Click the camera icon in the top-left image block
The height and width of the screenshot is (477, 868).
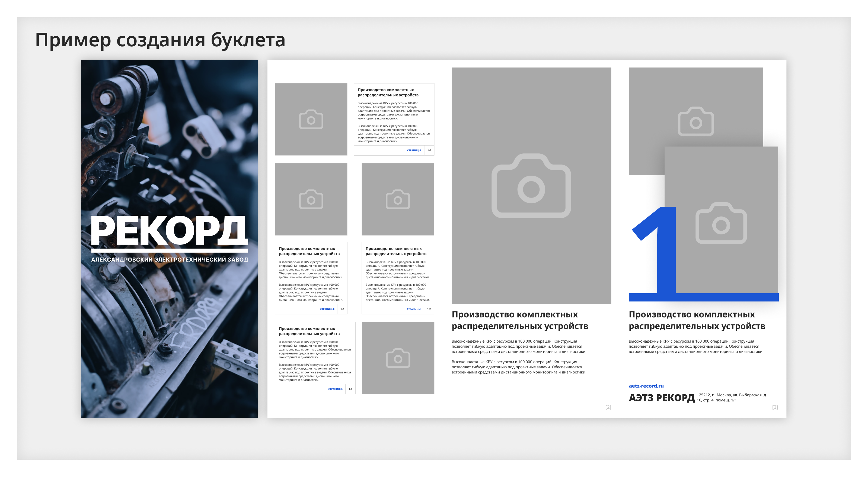pyautogui.click(x=311, y=120)
